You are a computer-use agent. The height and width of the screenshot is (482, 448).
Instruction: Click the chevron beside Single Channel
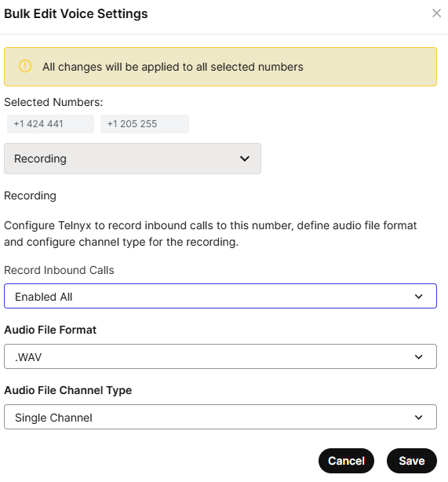(x=418, y=418)
